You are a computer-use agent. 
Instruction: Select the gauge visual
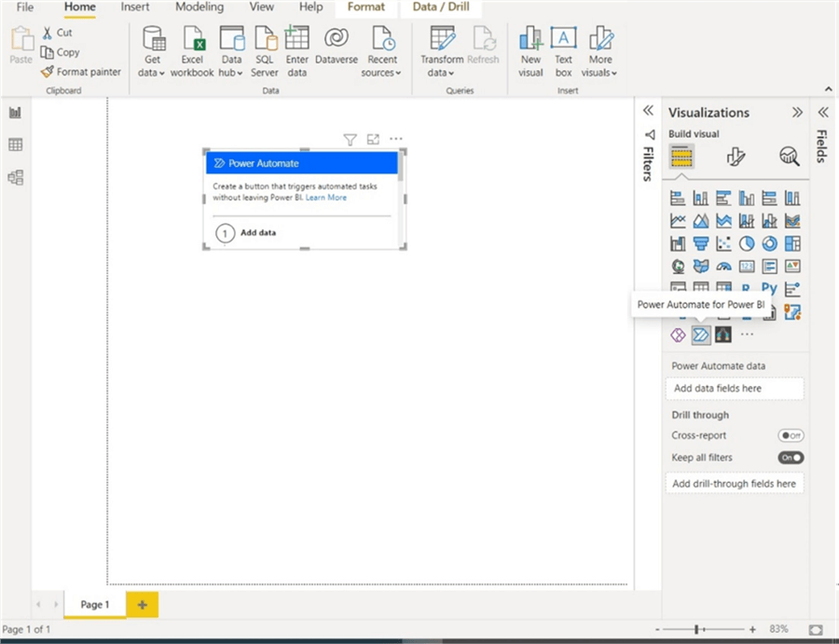(723, 266)
